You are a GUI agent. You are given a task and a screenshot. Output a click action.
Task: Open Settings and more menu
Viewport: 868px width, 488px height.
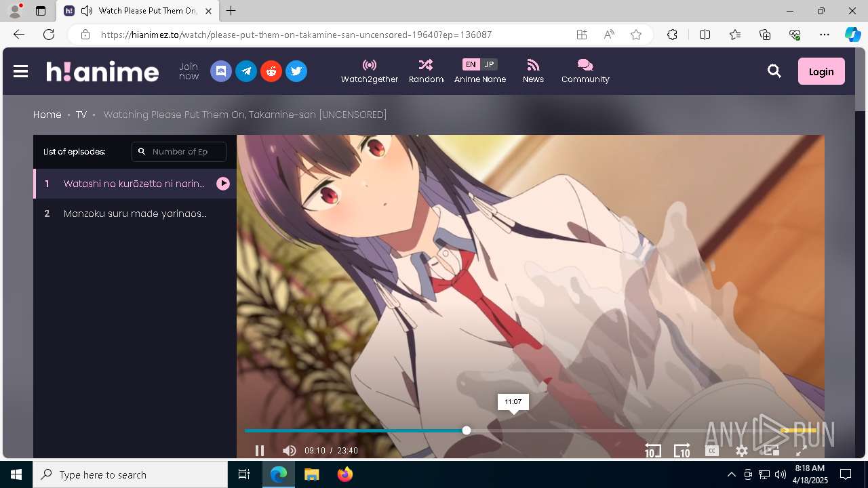[x=825, y=35]
